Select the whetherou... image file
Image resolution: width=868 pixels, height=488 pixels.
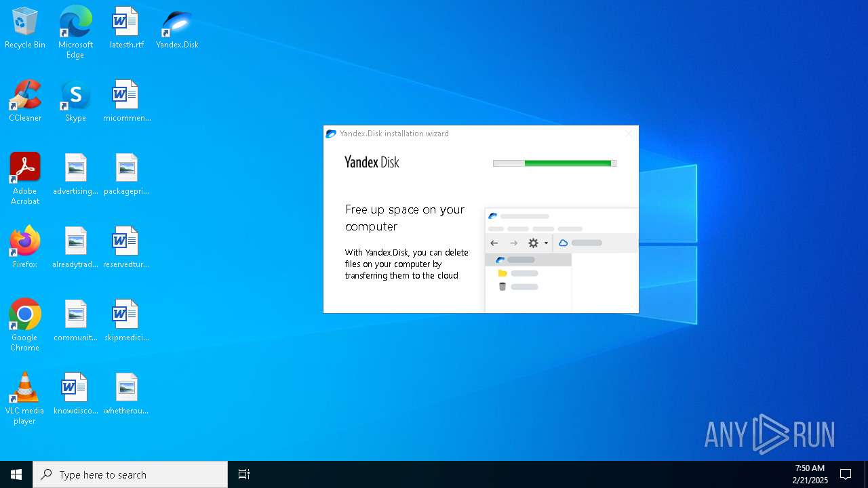pyautogui.click(x=126, y=394)
